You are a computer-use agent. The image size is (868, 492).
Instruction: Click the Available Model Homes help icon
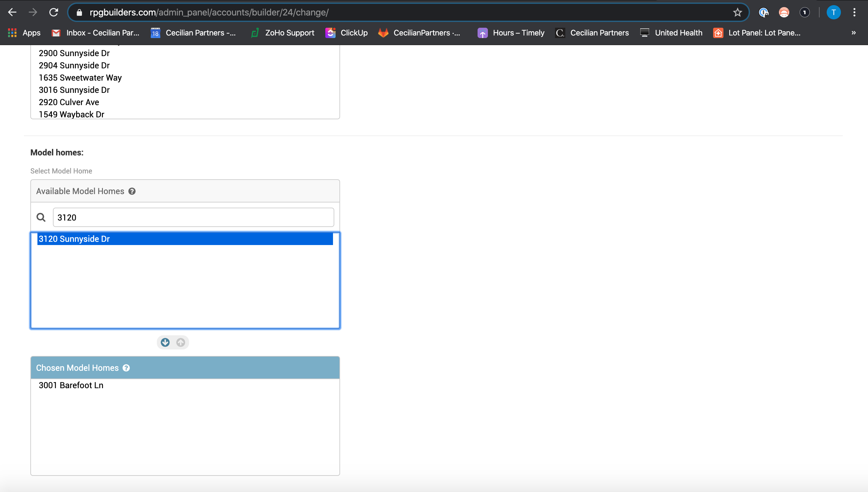click(x=132, y=191)
